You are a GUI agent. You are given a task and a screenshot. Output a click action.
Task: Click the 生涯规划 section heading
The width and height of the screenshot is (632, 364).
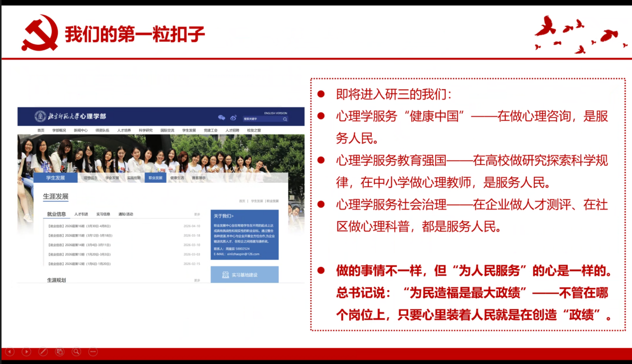pyautogui.click(x=56, y=280)
